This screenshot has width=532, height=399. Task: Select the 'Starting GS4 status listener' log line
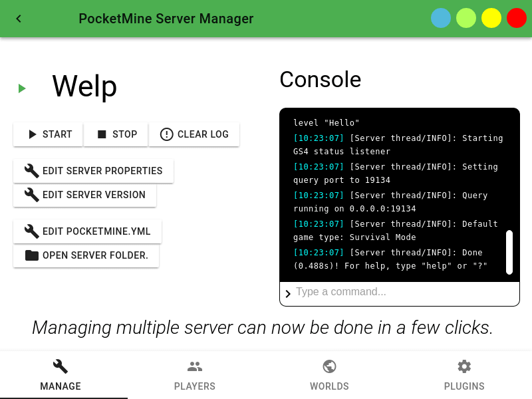[398, 144]
